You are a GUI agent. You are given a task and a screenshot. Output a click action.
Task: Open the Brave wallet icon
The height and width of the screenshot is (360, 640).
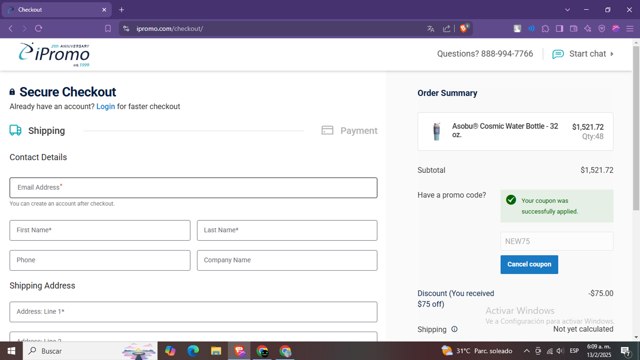(x=573, y=29)
